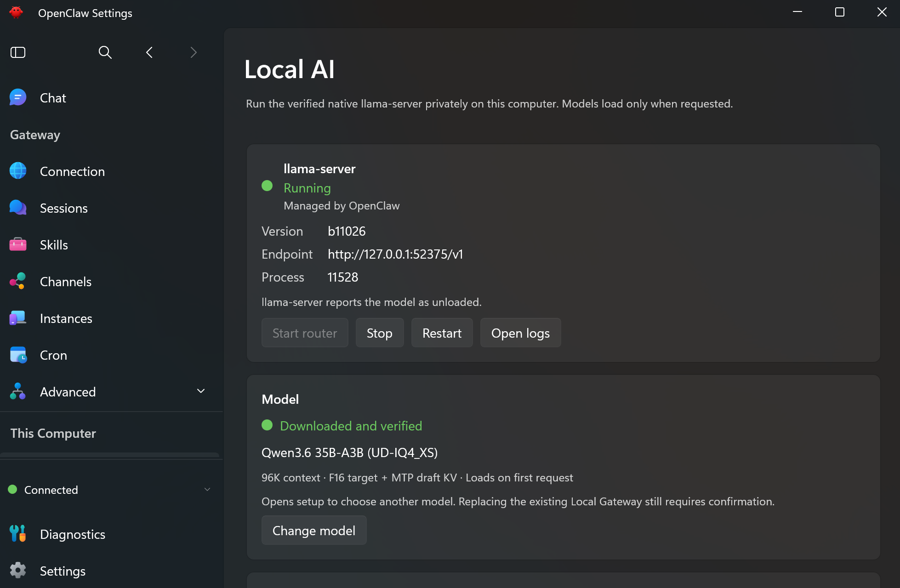The width and height of the screenshot is (900, 588).
Task: Maximize the OpenClaw Settings window
Action: (840, 12)
